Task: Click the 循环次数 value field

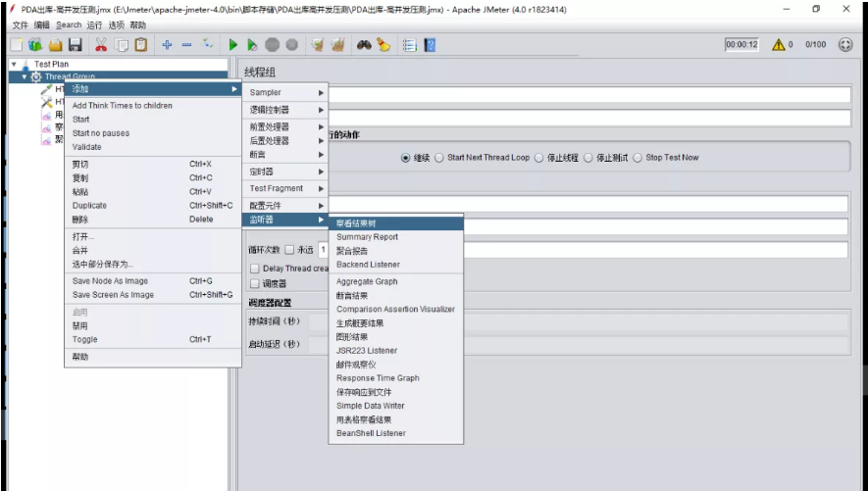Action: [583, 249]
